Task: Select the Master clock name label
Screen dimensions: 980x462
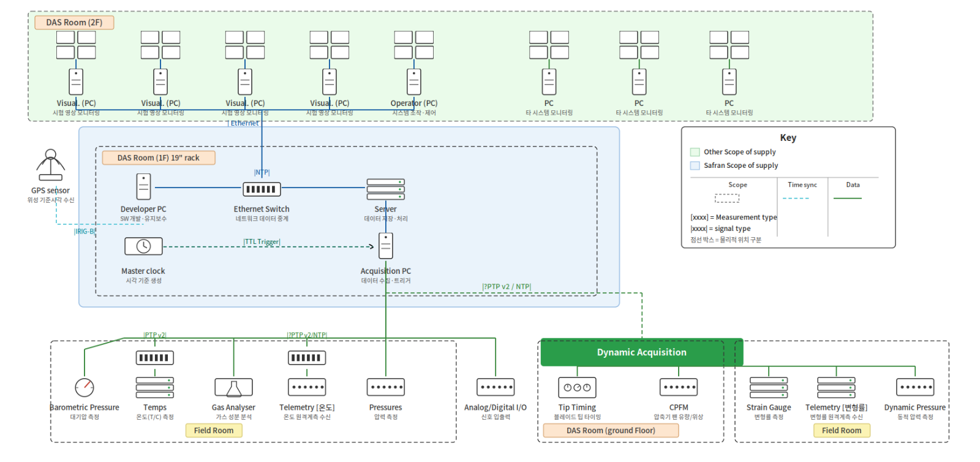Action: 143,271
